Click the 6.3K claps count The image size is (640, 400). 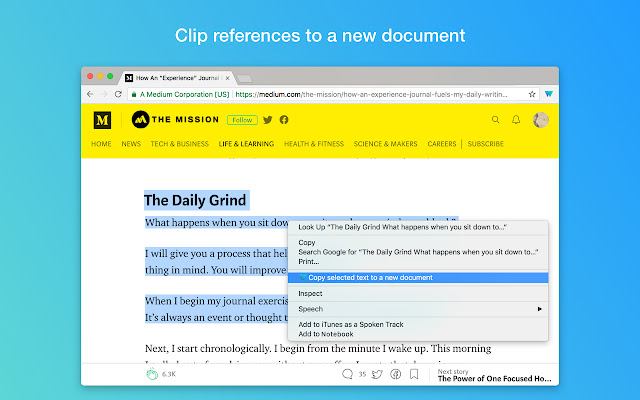pos(169,374)
